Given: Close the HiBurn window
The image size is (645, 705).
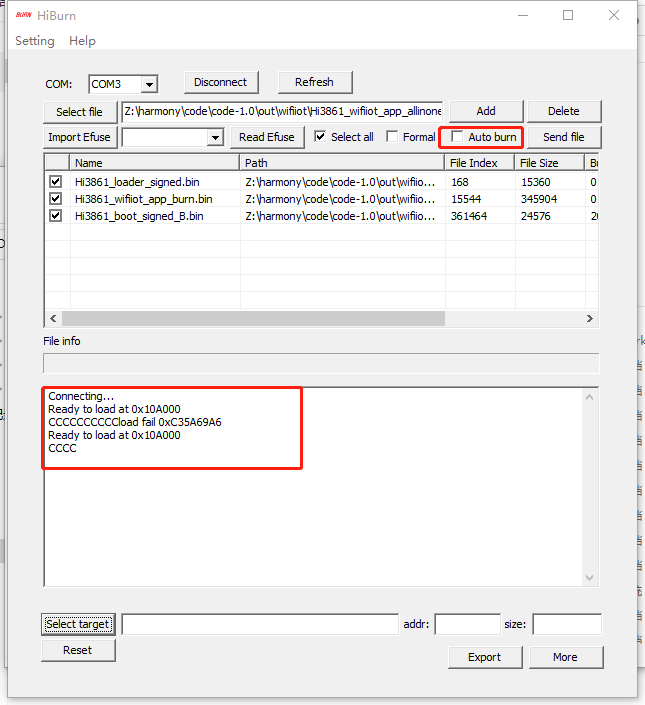Looking at the screenshot, I should click(x=614, y=15).
